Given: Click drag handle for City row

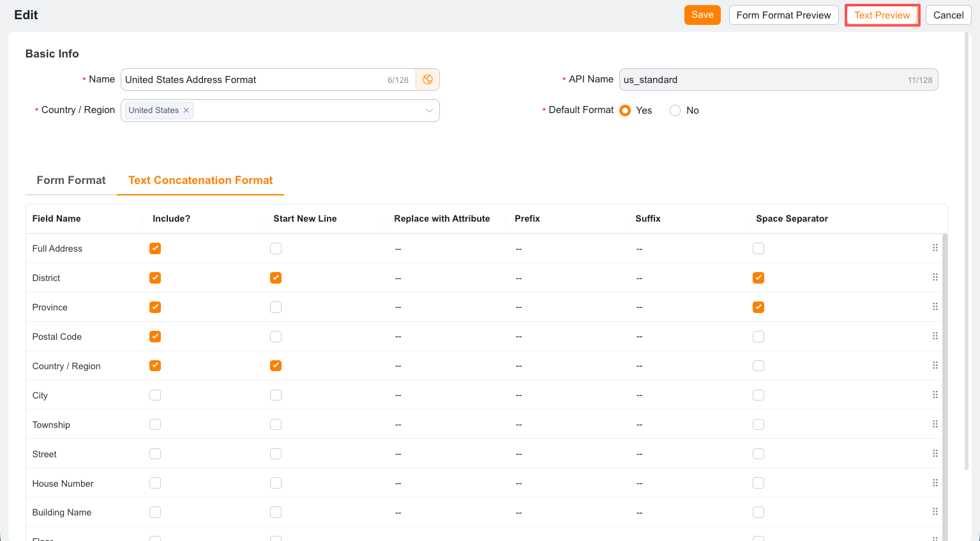Looking at the screenshot, I should tap(935, 395).
